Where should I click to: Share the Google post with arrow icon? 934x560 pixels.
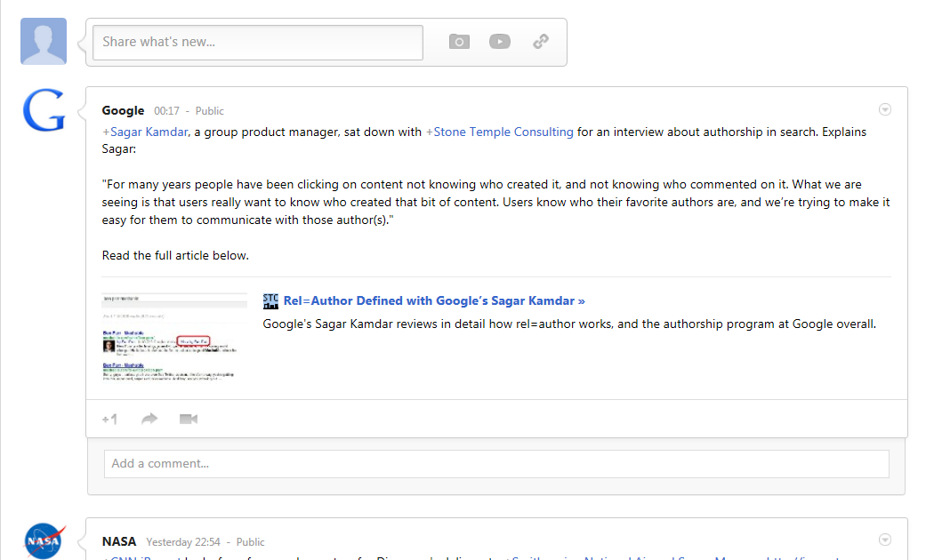(x=149, y=419)
